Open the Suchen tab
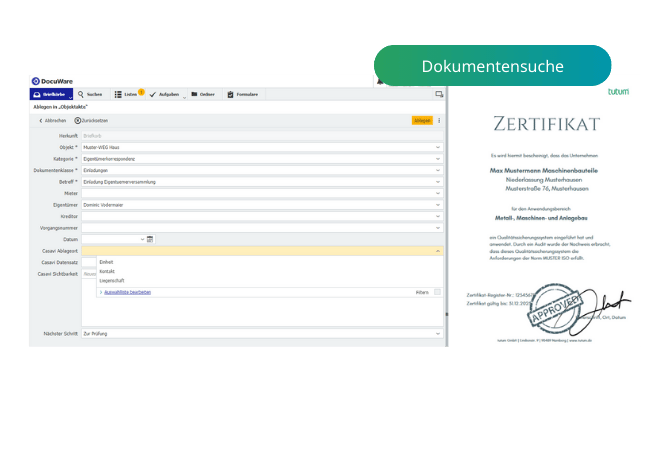666x450 pixels. 90,94
